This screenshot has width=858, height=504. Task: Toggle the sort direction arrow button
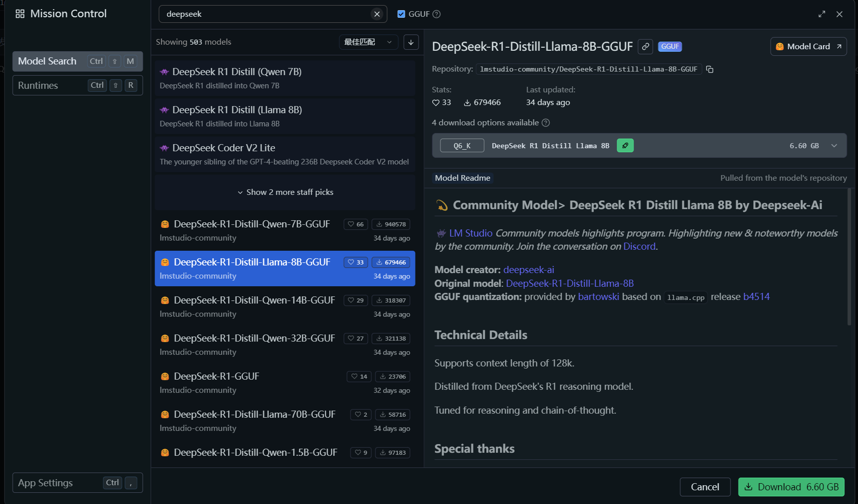[411, 42]
